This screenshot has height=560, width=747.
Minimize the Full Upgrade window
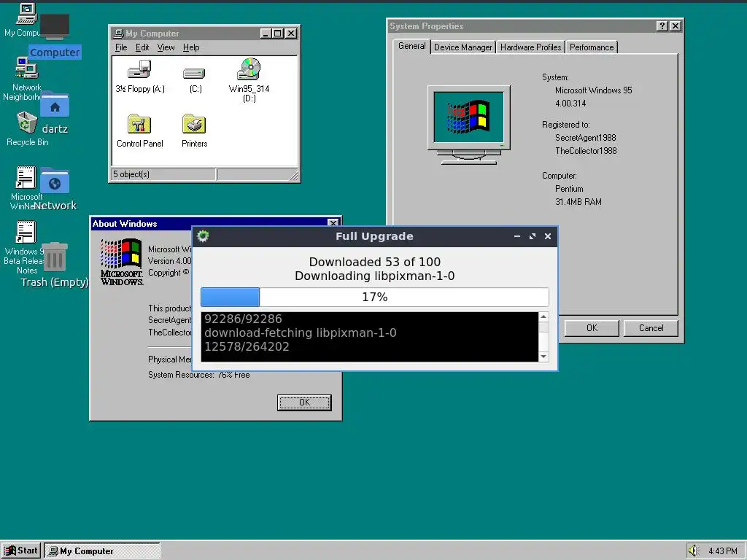[517, 236]
